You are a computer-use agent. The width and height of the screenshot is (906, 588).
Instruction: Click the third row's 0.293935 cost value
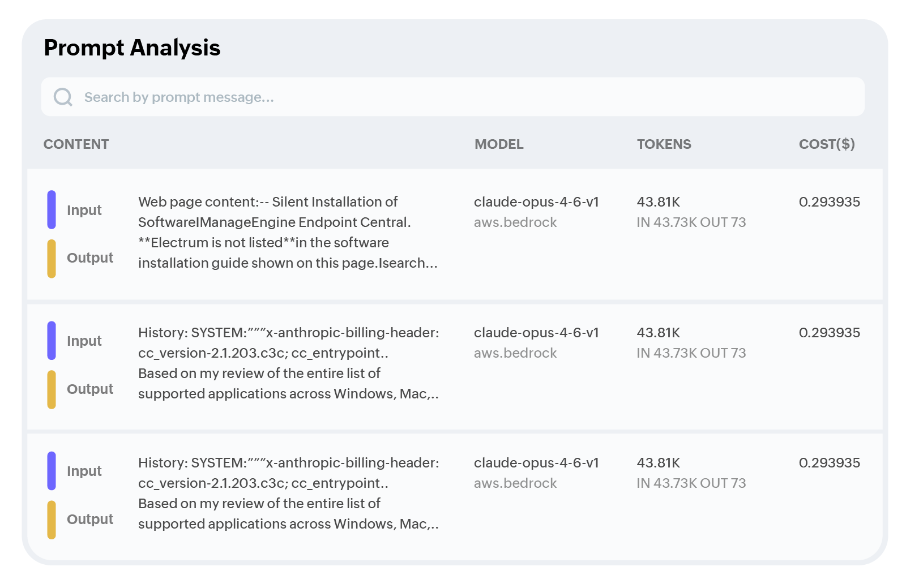point(830,463)
